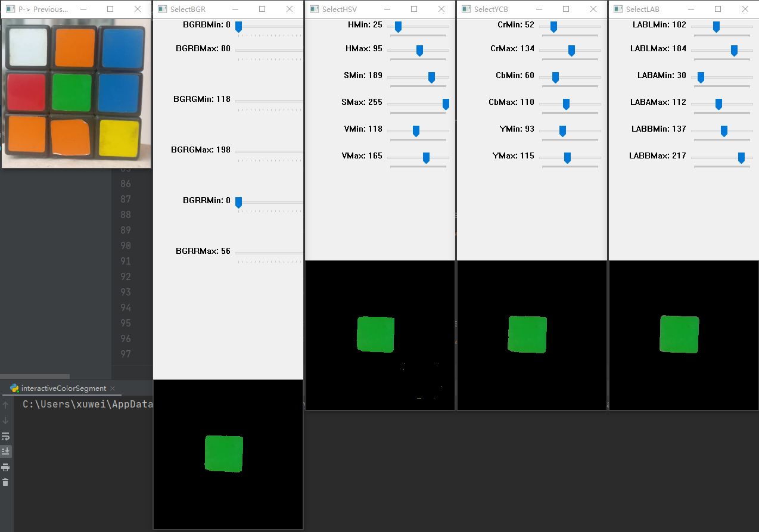Click the green center tile in cube image

(71, 92)
